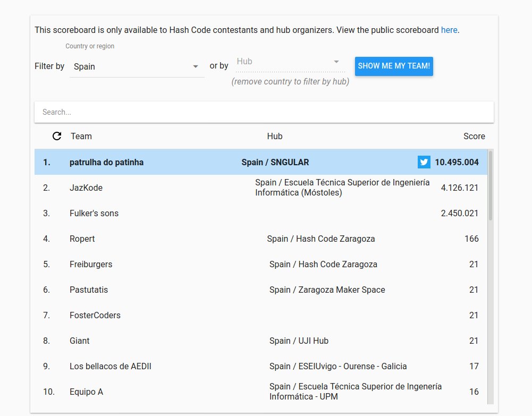The width and height of the screenshot is (532, 416).
Task: Click rank number 10.
Action: [49, 392]
